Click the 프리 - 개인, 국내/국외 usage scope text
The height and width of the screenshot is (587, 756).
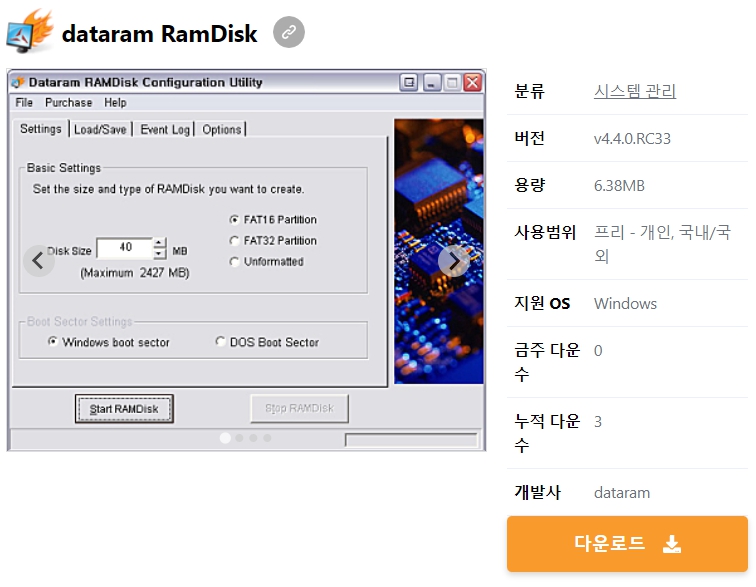coord(662,244)
